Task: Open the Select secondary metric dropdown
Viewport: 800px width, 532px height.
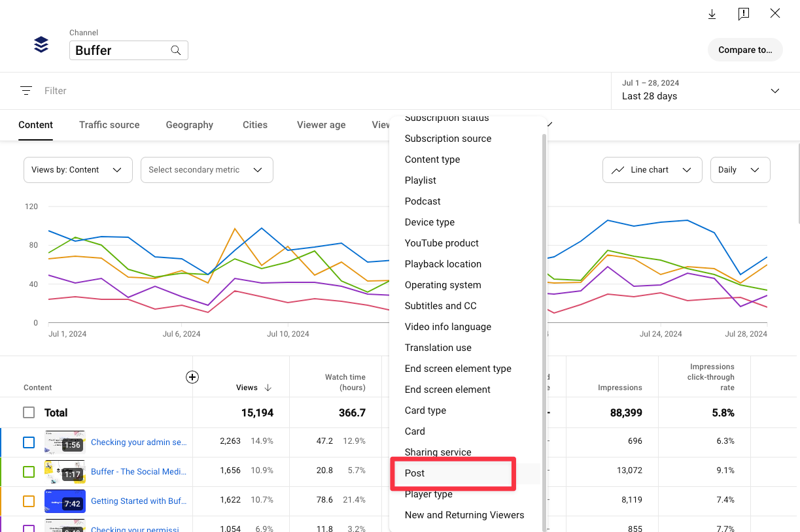Action: coord(207,170)
